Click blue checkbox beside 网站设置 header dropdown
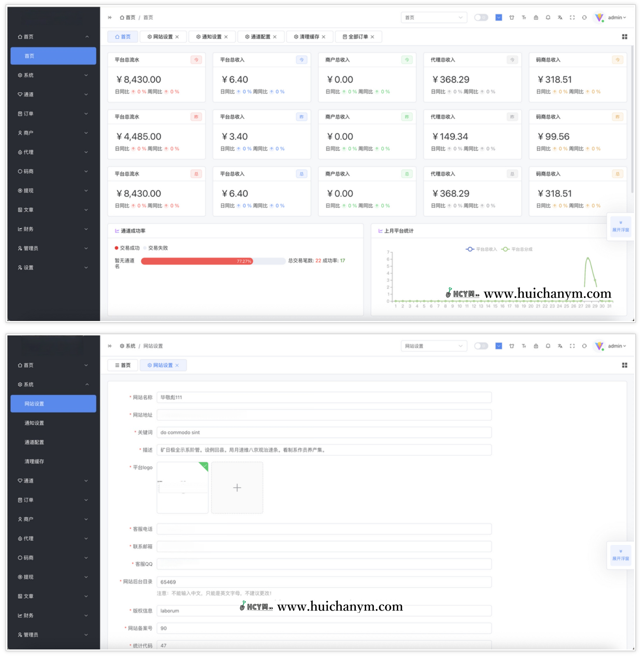644x656 pixels. pos(498,346)
